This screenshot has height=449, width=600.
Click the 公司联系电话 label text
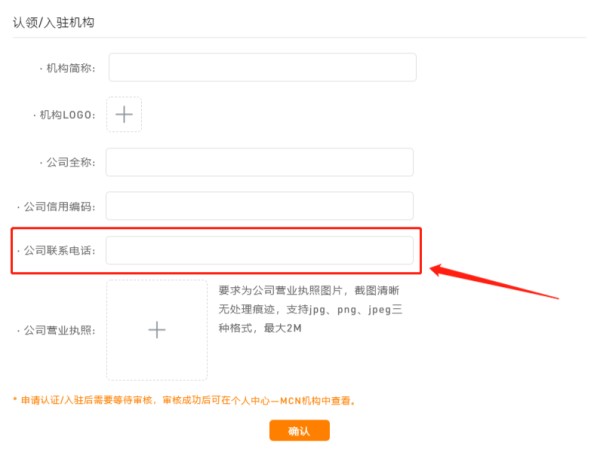(60, 251)
